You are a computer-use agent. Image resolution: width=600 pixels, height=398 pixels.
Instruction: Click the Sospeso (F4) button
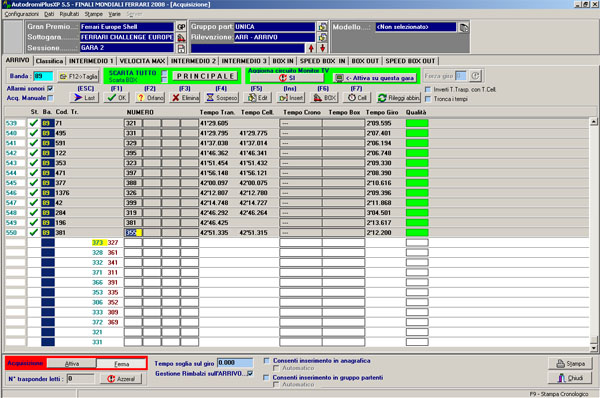click(x=222, y=98)
